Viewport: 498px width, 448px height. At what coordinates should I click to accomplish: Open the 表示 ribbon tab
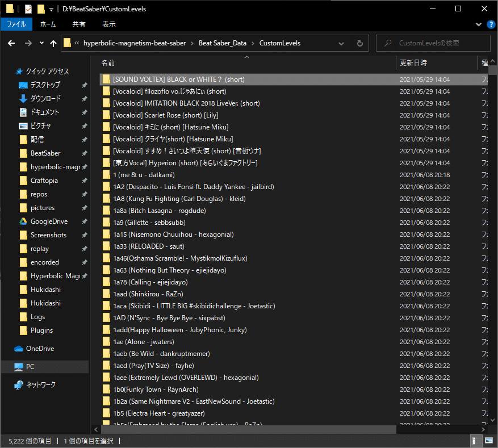pos(108,24)
